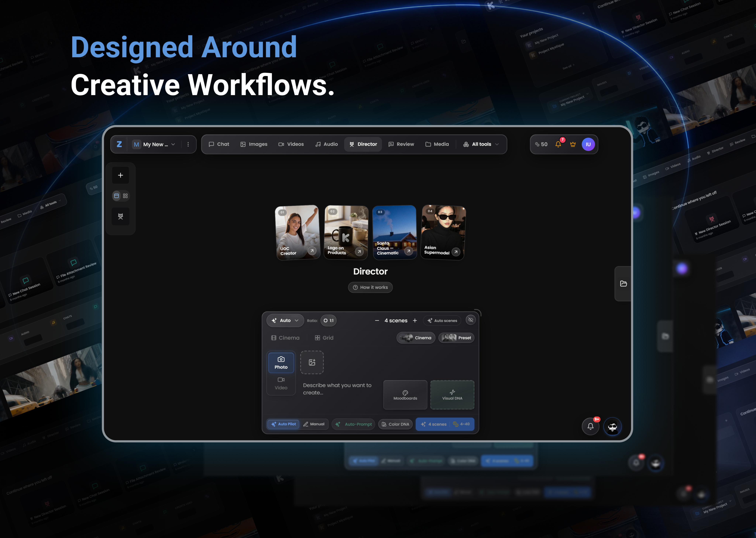
Task: Select Video mode
Action: click(x=281, y=384)
